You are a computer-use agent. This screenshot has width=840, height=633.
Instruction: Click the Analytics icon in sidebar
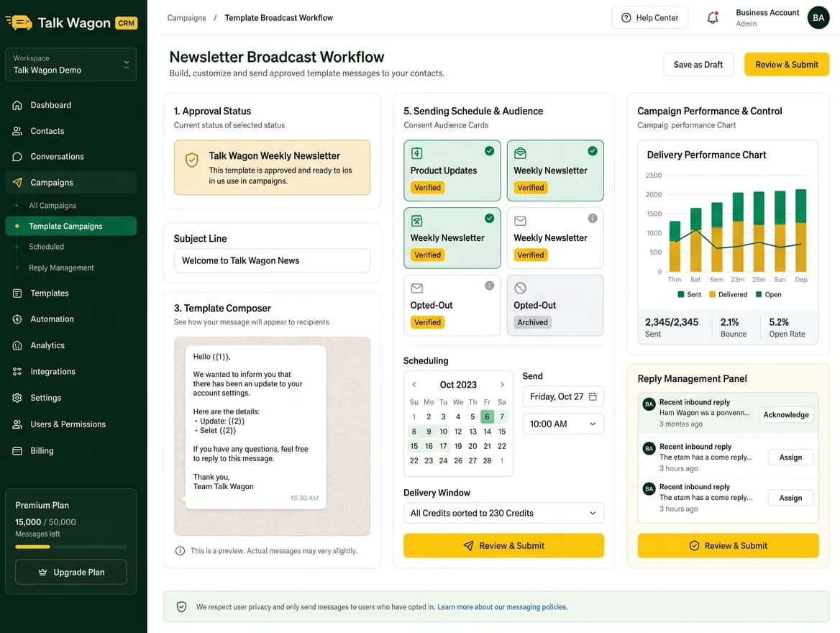[17, 345]
